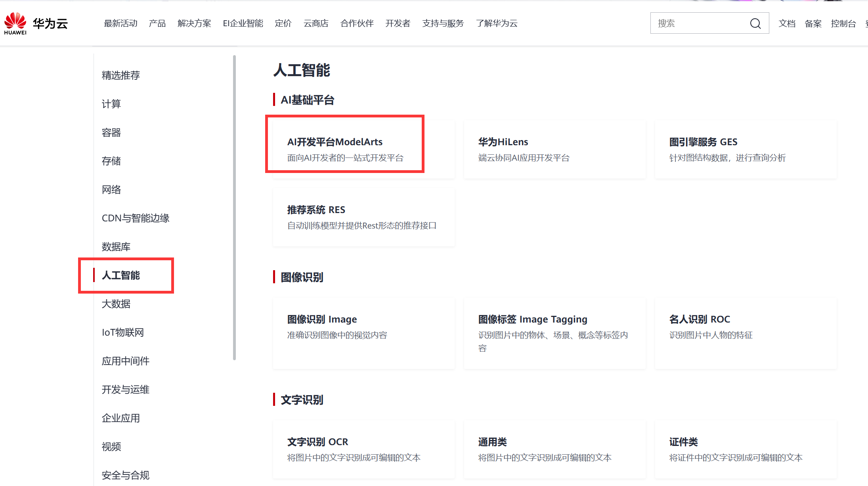The image size is (868, 486).
Task: Open the 解决方案 menu
Action: [194, 23]
